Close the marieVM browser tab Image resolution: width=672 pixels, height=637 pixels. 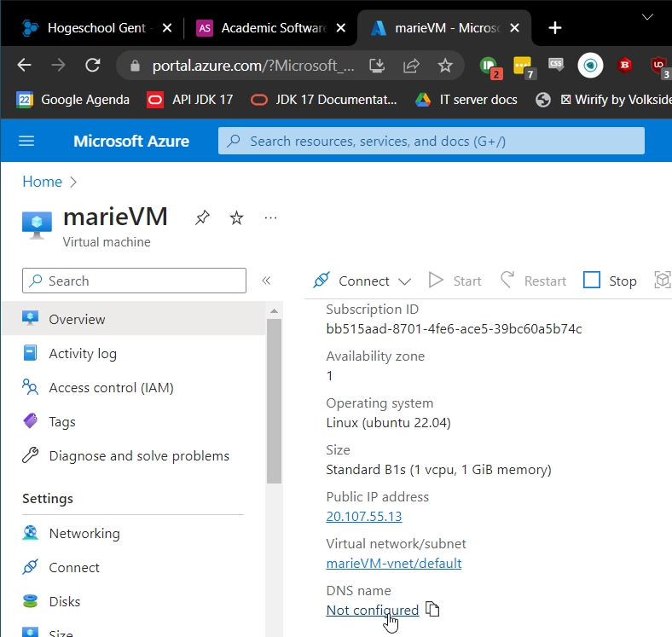515,28
